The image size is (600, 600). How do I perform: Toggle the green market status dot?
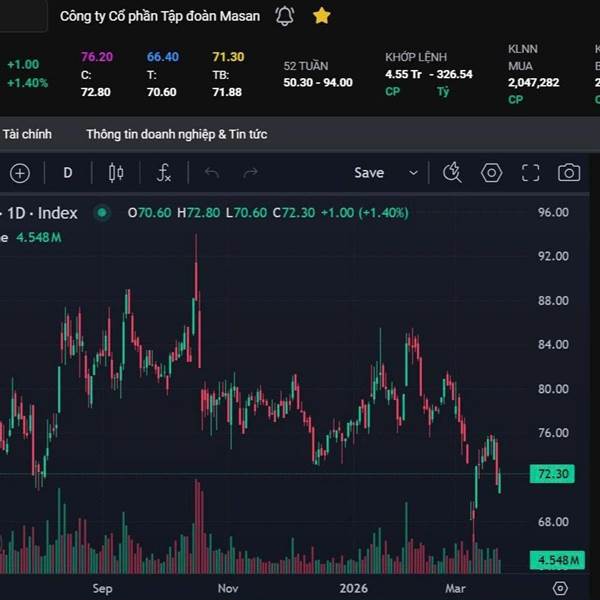click(x=100, y=213)
